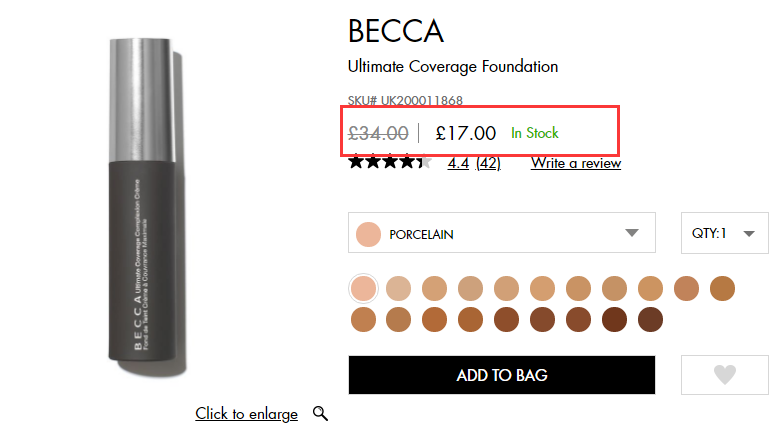Click the Click to enlarge link
This screenshot has width=783, height=426.
point(246,413)
